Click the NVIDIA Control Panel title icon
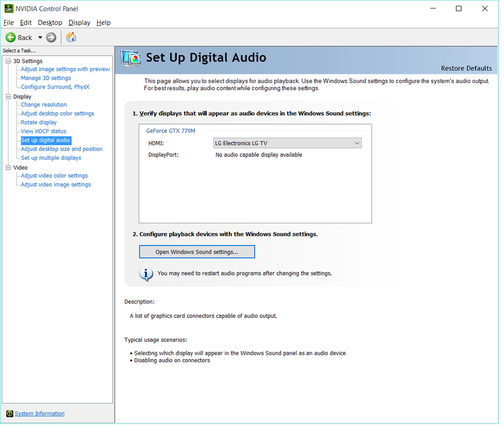The image size is (504, 427). coord(9,9)
